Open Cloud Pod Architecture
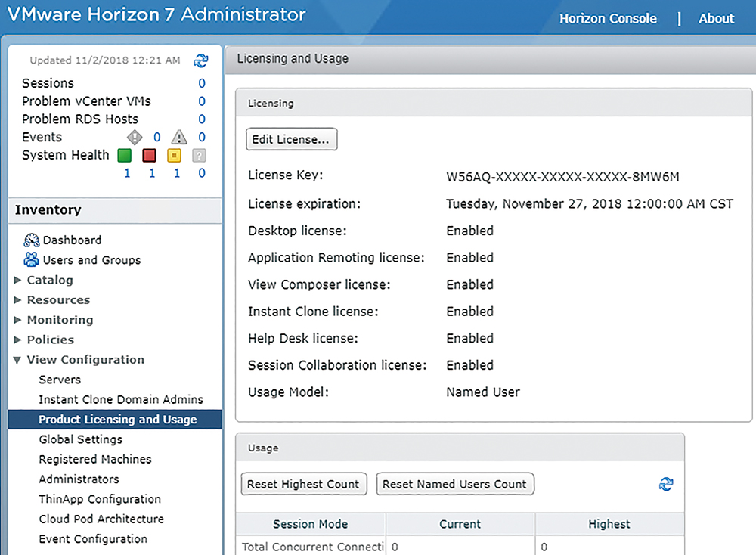756x555 pixels. point(101,519)
